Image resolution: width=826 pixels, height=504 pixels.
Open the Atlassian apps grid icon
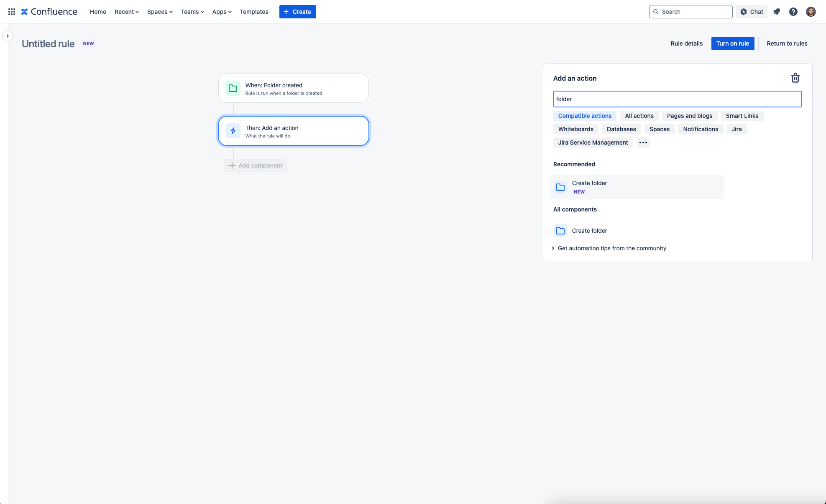tap(11, 11)
